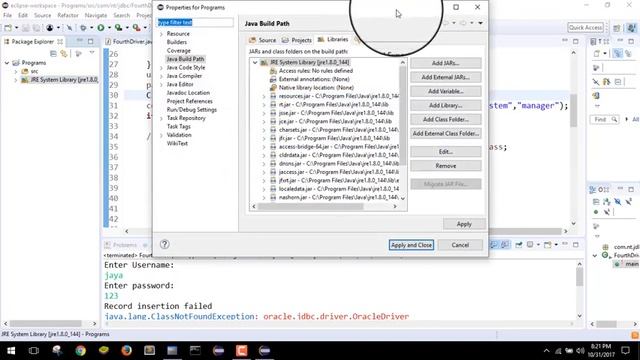Select Java Build Path in the tree

[185, 59]
